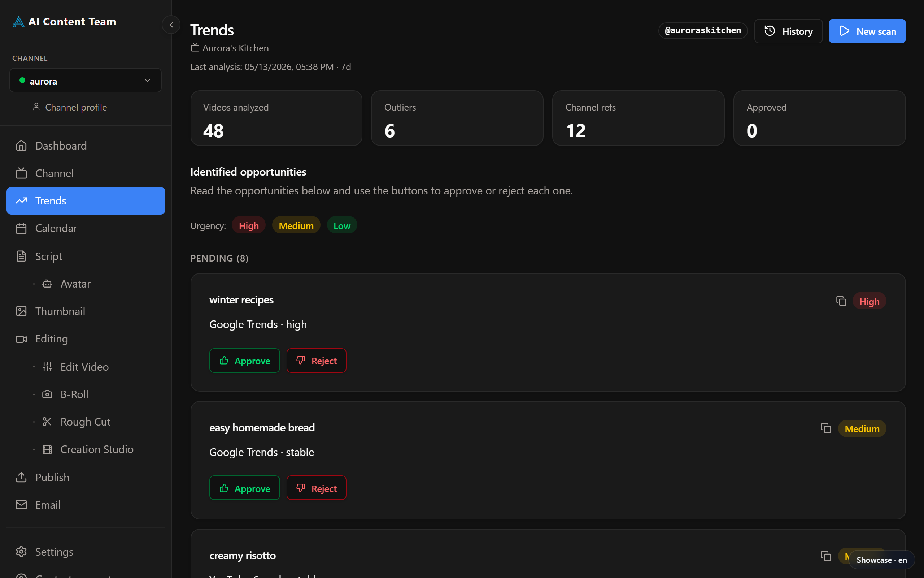Screen dimensions: 924x578
Task: Click the B-Roll camera icon
Action: tap(47, 394)
